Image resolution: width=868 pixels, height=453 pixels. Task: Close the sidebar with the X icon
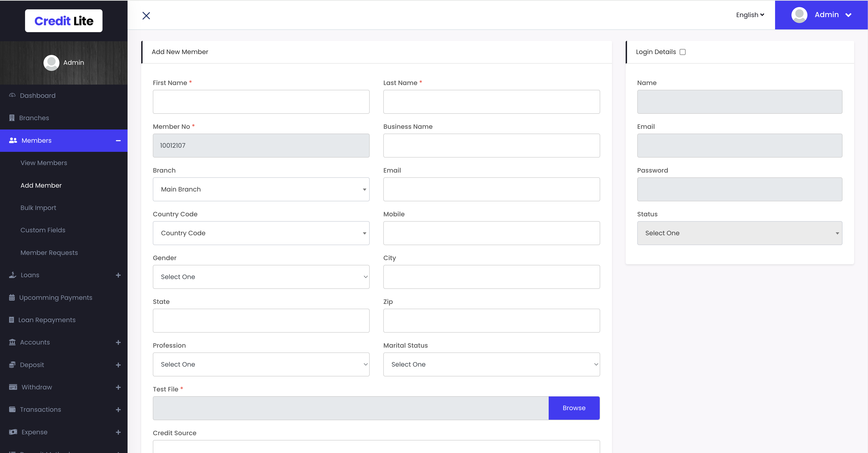(146, 16)
